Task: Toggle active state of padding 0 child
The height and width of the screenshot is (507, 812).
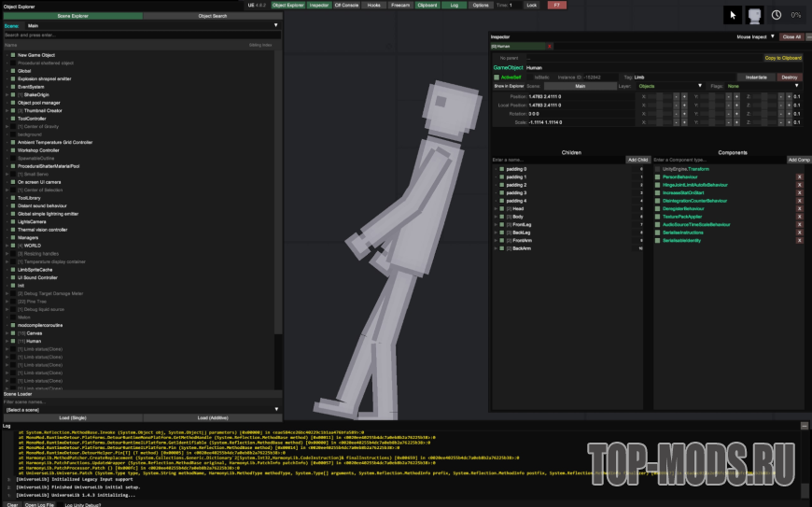Action: [x=502, y=169]
